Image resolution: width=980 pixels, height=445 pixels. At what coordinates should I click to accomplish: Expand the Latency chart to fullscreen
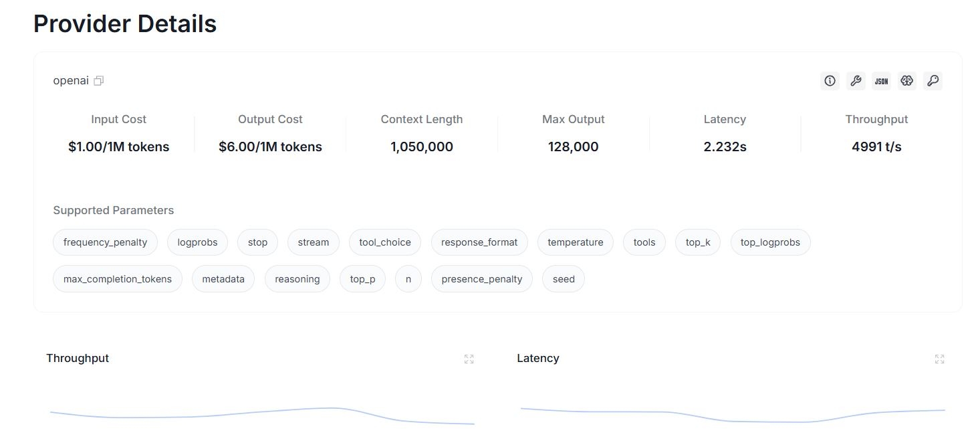(x=939, y=359)
